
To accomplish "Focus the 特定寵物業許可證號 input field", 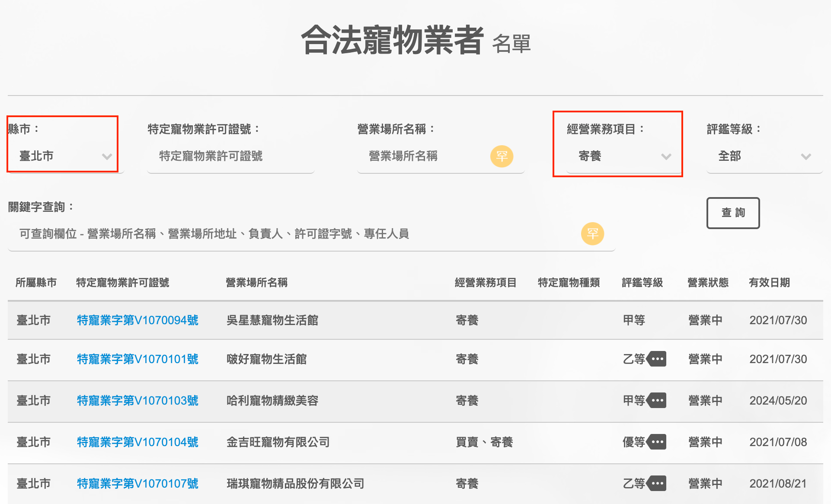I will click(230, 156).
